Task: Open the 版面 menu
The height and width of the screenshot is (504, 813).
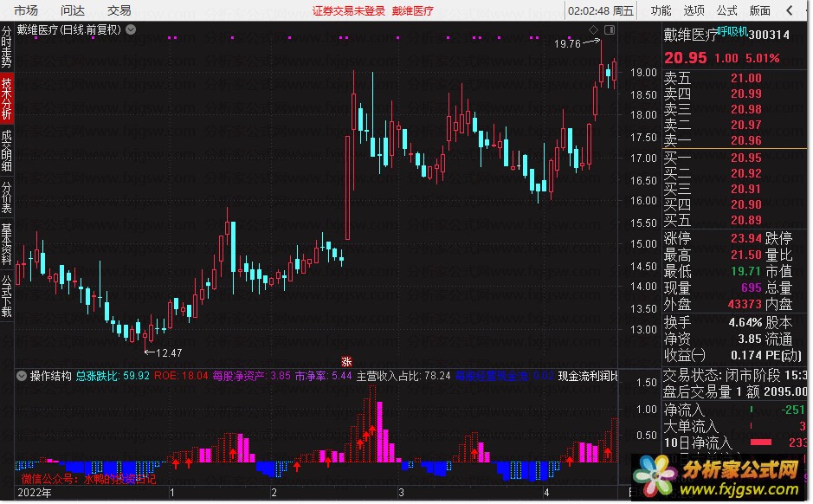Action: (x=759, y=10)
